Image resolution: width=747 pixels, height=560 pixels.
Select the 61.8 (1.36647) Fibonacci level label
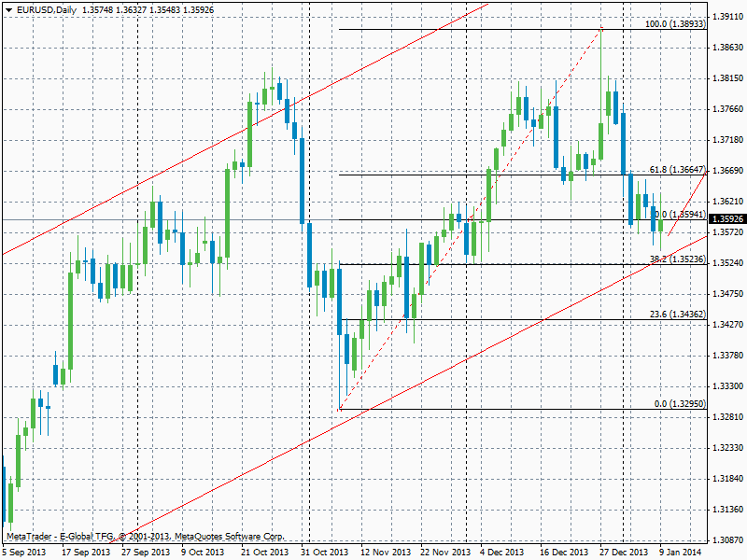pyautogui.click(x=678, y=170)
